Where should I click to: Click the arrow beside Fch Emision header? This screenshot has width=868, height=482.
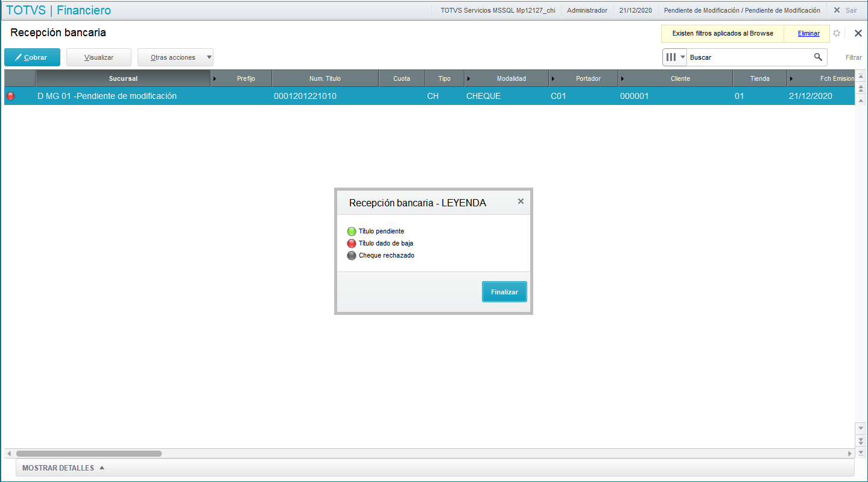(x=791, y=78)
